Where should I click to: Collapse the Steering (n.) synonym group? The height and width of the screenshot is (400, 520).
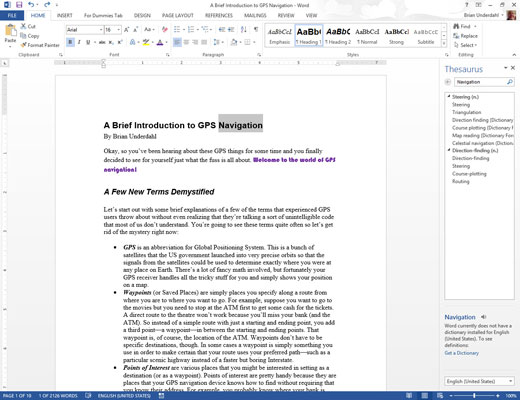449,96
